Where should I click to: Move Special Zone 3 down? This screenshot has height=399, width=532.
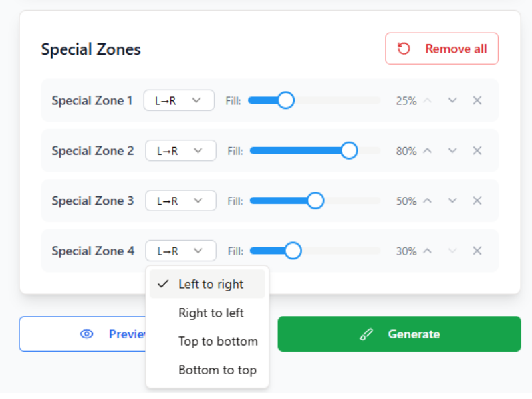452,201
